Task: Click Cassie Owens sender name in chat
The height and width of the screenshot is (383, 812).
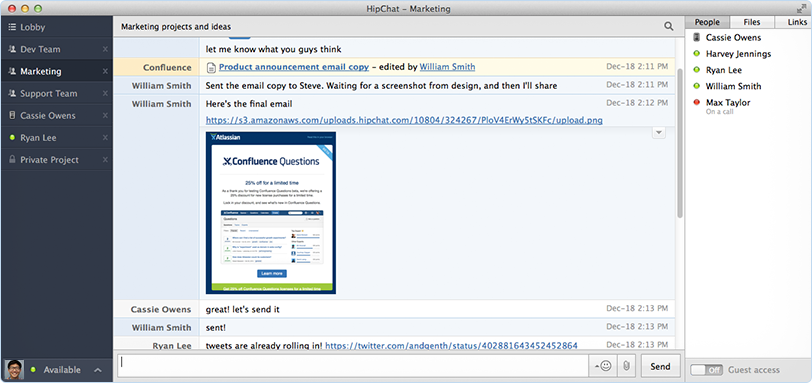Action: click(x=161, y=310)
